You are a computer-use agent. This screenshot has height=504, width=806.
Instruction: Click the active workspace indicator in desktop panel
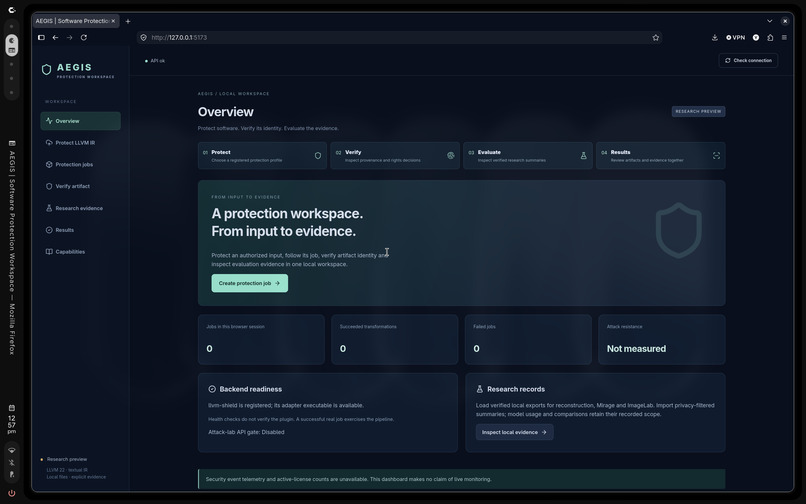click(11, 45)
